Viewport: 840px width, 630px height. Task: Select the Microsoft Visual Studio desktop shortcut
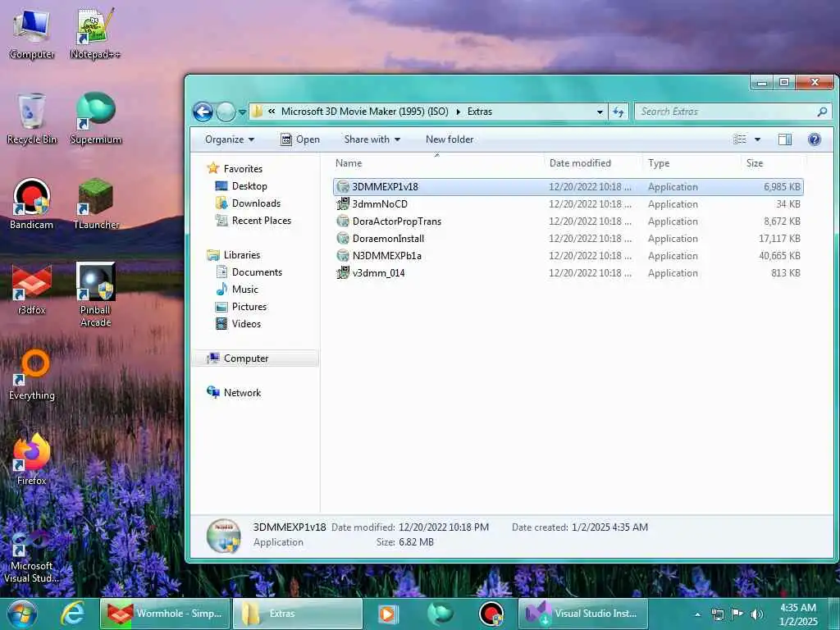(32, 557)
